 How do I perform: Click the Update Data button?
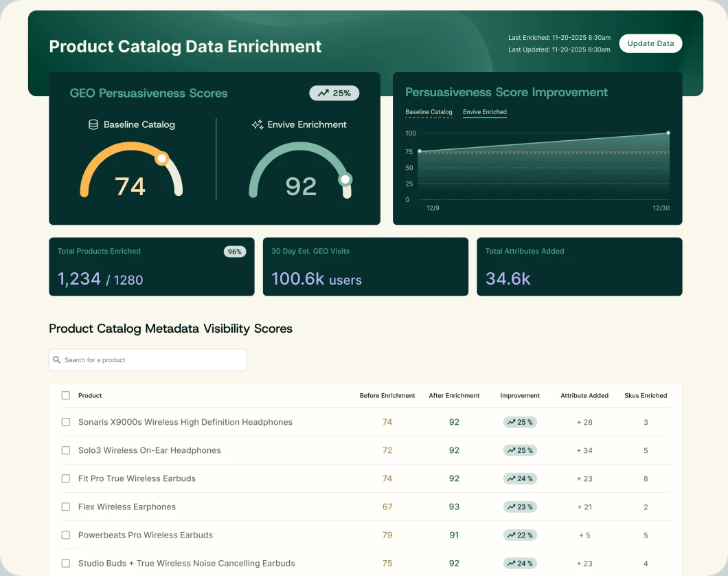[x=650, y=43]
